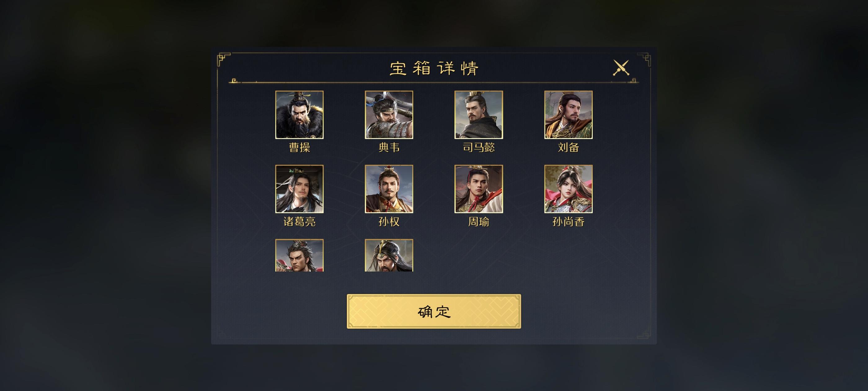Select the 曹操 hero portrait
Viewport: 868px width, 391px height.
pyautogui.click(x=299, y=115)
